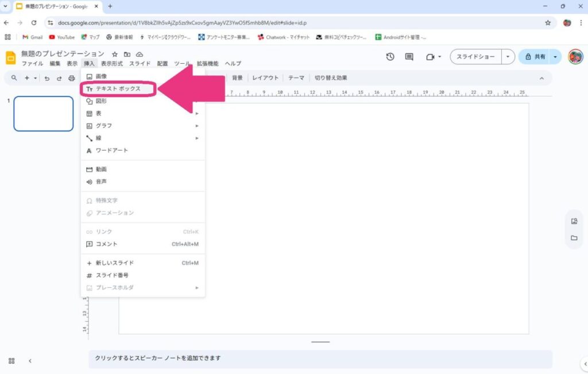
Task: Click the browser address bar URL
Action: (x=182, y=23)
